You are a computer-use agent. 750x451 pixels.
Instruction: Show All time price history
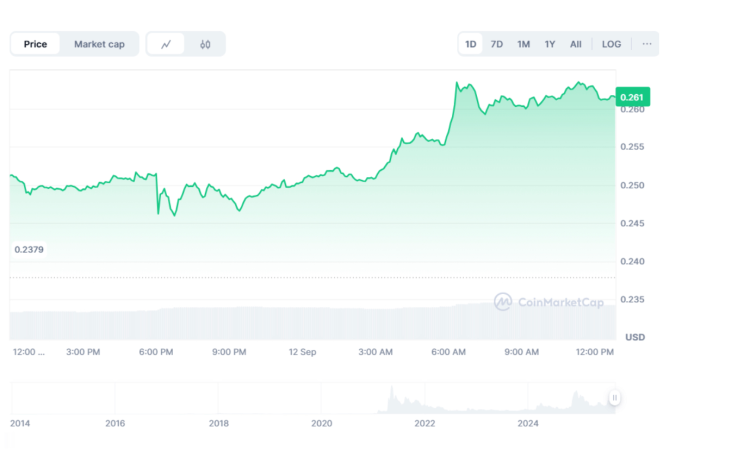point(576,44)
